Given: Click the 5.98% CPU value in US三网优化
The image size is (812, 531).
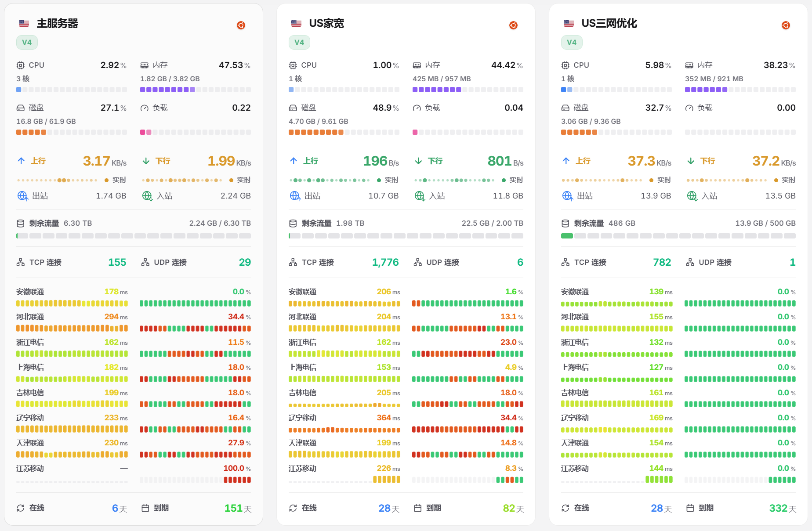Looking at the screenshot, I should click(x=658, y=65).
